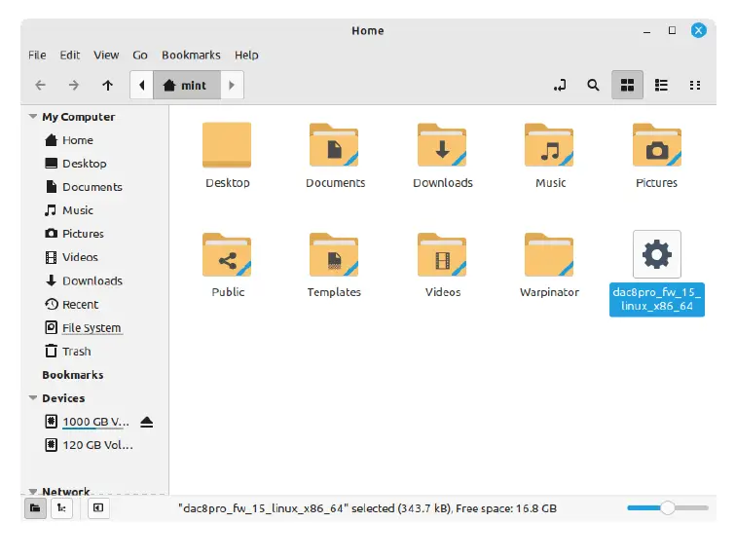Click the mint path button
The height and width of the screenshot is (560, 735).
point(186,86)
